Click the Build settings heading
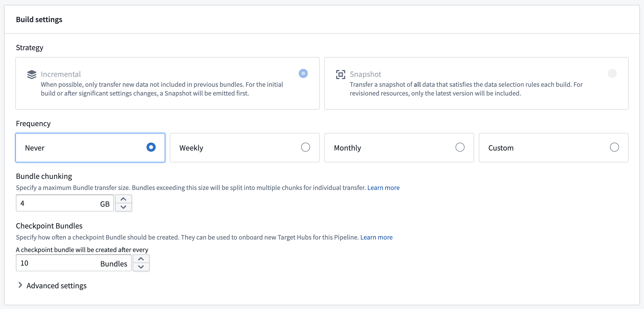The image size is (644, 309). point(39,20)
